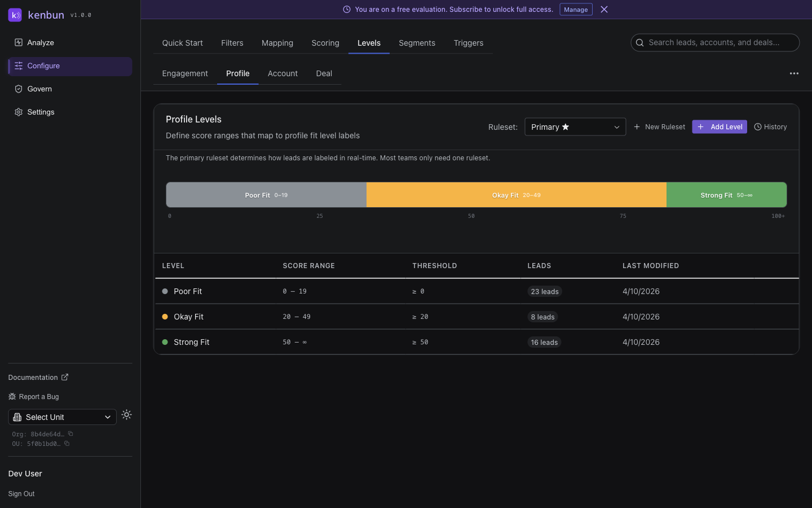
Task: Click the 16 leads badge
Action: pos(544,343)
